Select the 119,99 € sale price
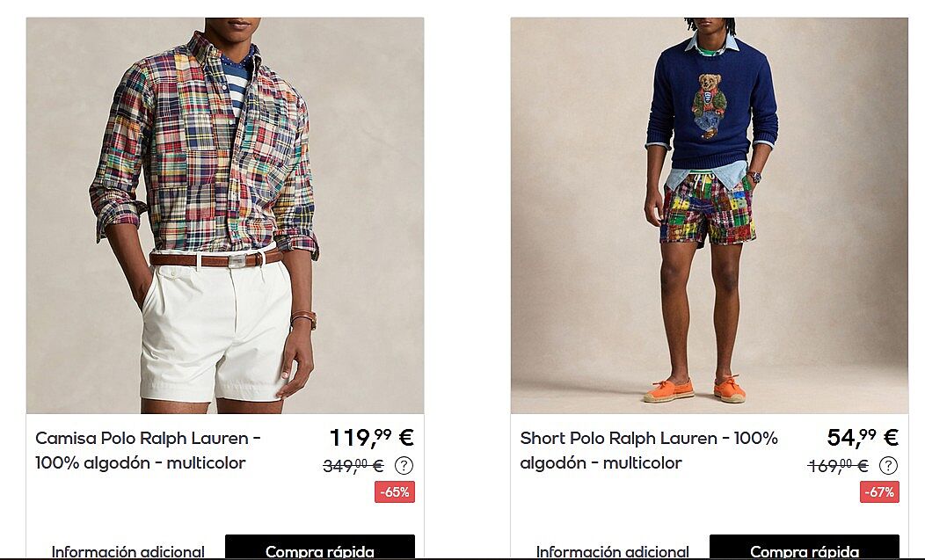Image resolution: width=925 pixels, height=560 pixels. point(372,437)
